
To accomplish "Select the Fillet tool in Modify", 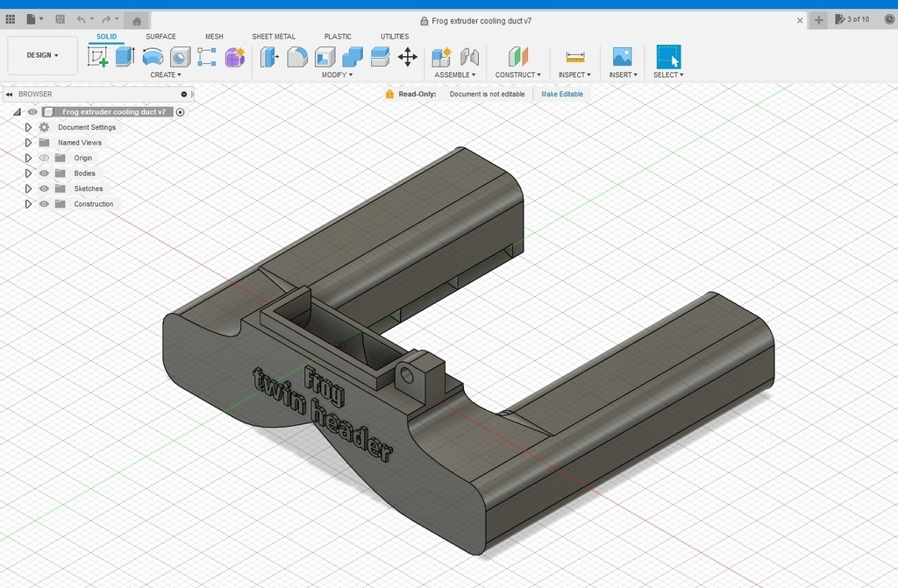I will coord(297,57).
